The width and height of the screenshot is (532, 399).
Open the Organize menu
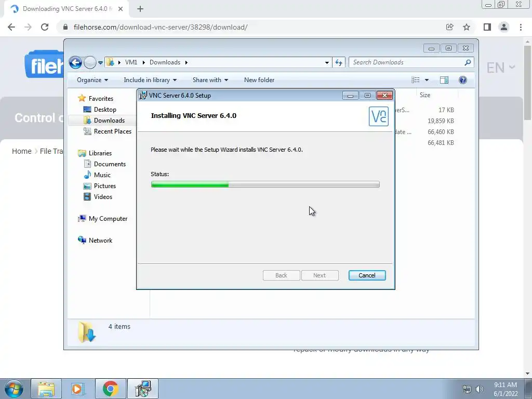click(92, 80)
